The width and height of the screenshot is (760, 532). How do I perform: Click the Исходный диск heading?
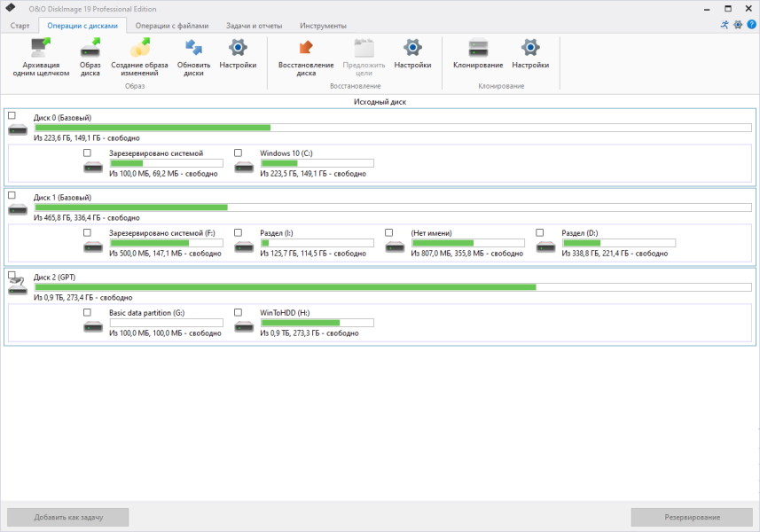(380, 102)
